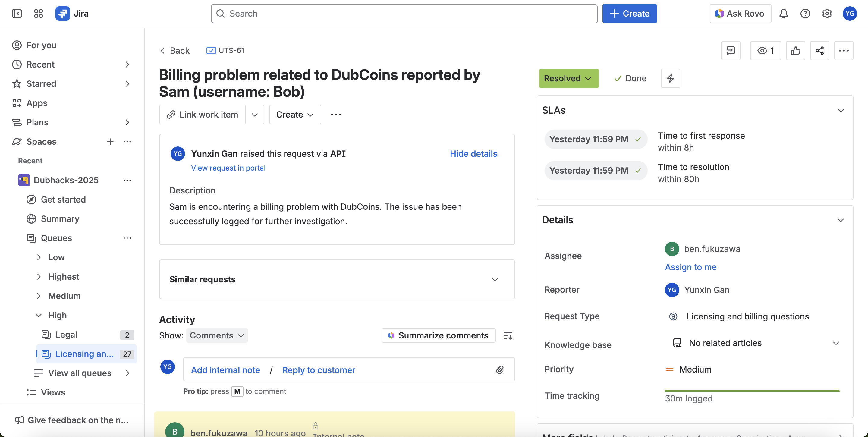The width and height of the screenshot is (868, 437).
Task: Click the comment sort order icon
Action: (x=508, y=335)
